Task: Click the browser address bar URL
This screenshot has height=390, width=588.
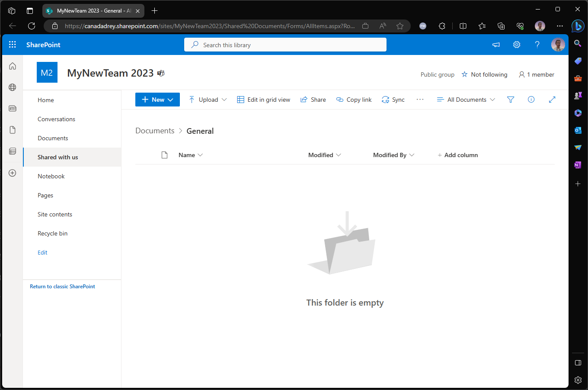Action: pyautogui.click(x=210, y=26)
